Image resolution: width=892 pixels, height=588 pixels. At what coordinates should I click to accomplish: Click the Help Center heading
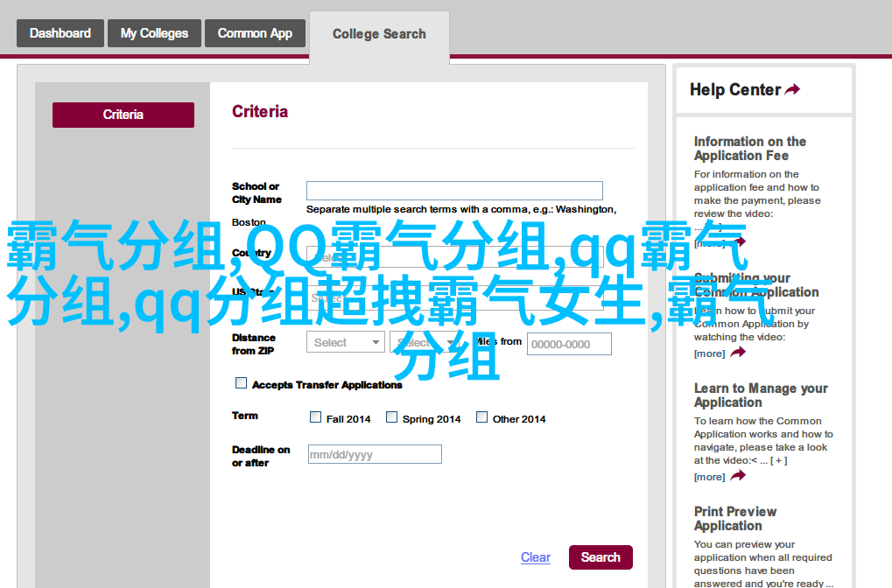(735, 90)
